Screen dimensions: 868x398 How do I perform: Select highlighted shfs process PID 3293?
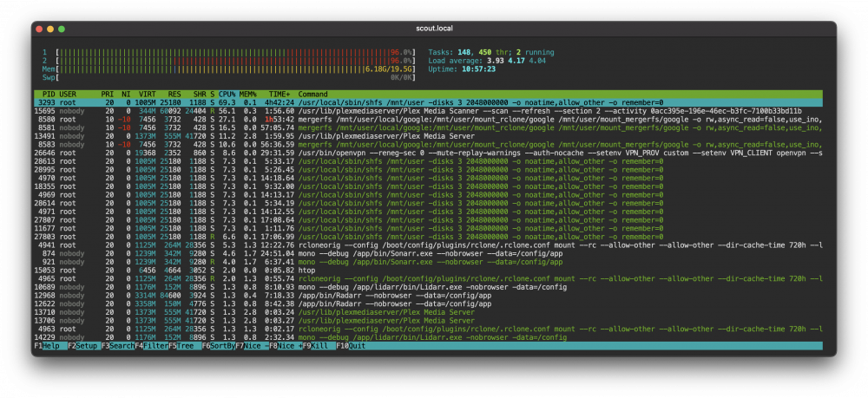pyautogui.click(x=428, y=103)
